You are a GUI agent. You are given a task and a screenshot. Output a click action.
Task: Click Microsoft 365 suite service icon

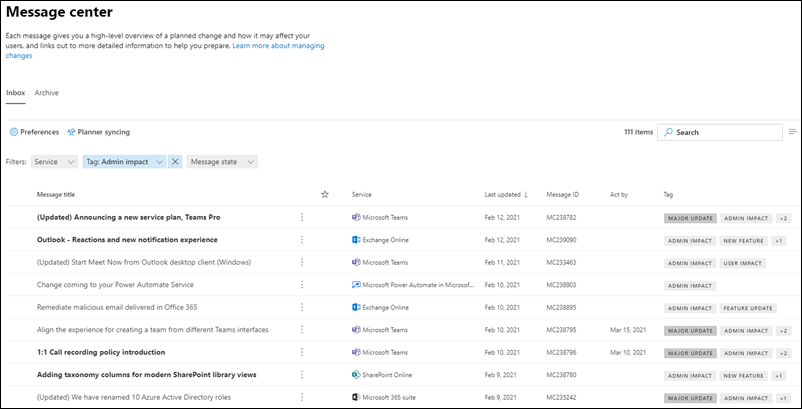tap(356, 397)
